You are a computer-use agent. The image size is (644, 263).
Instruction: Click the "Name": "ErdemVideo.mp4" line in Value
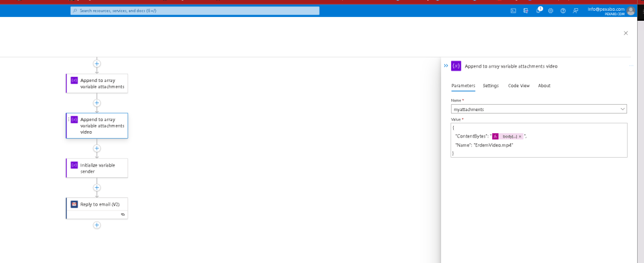point(484,145)
